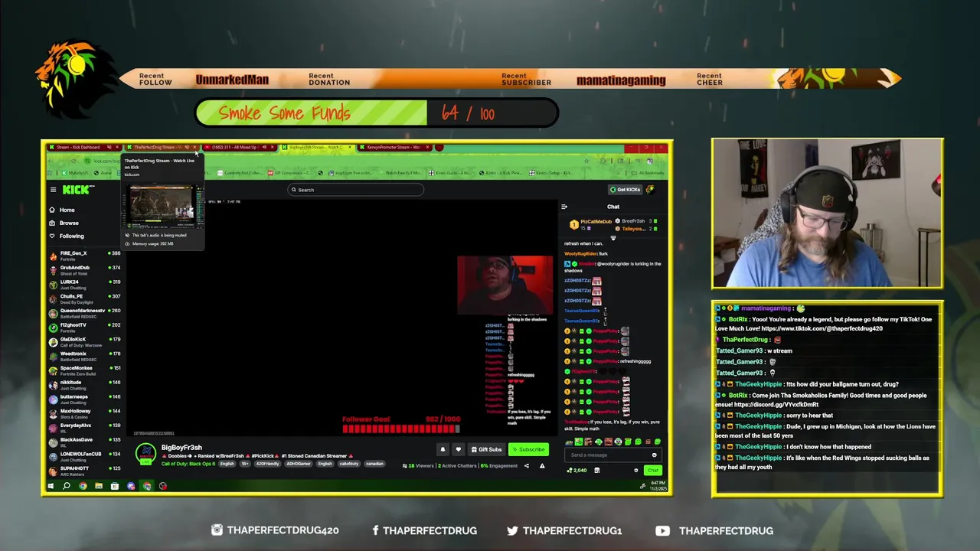
Task: Click the callofduty tag
Action: click(349, 464)
